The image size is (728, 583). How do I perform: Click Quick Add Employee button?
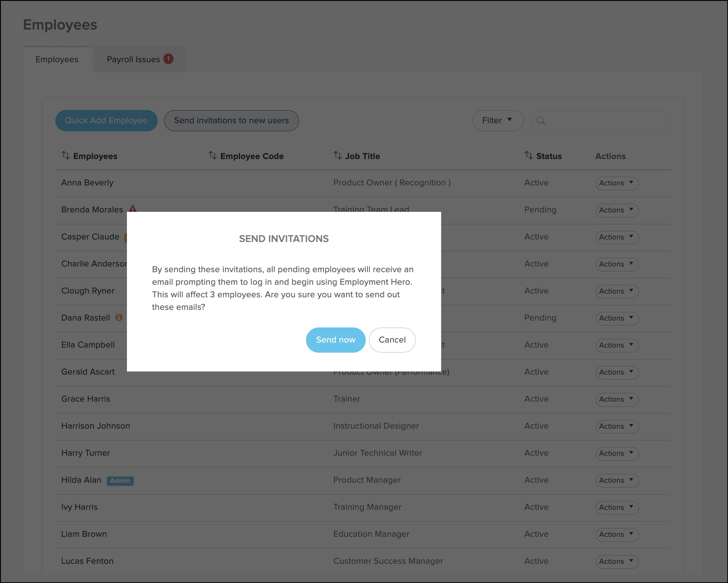pyautogui.click(x=106, y=121)
